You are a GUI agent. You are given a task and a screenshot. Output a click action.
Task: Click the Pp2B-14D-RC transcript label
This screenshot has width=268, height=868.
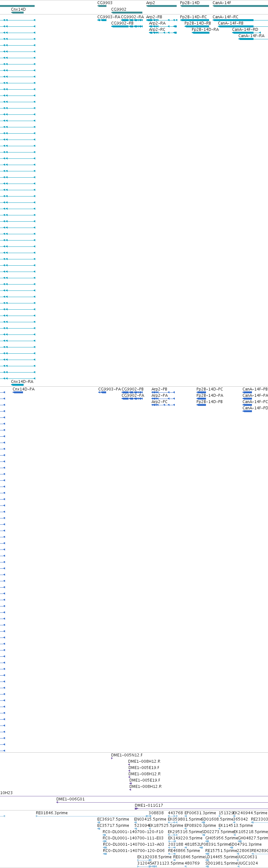click(x=193, y=17)
